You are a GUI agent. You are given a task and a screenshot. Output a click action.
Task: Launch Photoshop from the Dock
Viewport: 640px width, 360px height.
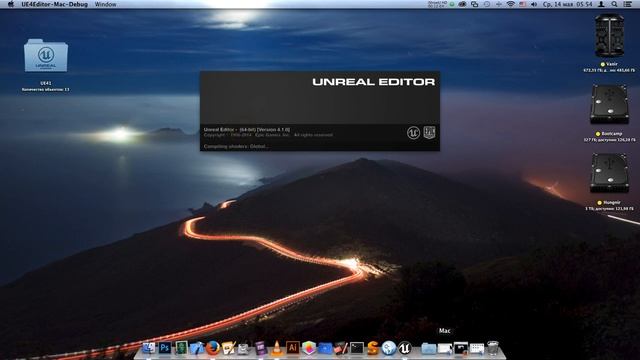pyautogui.click(x=165, y=348)
